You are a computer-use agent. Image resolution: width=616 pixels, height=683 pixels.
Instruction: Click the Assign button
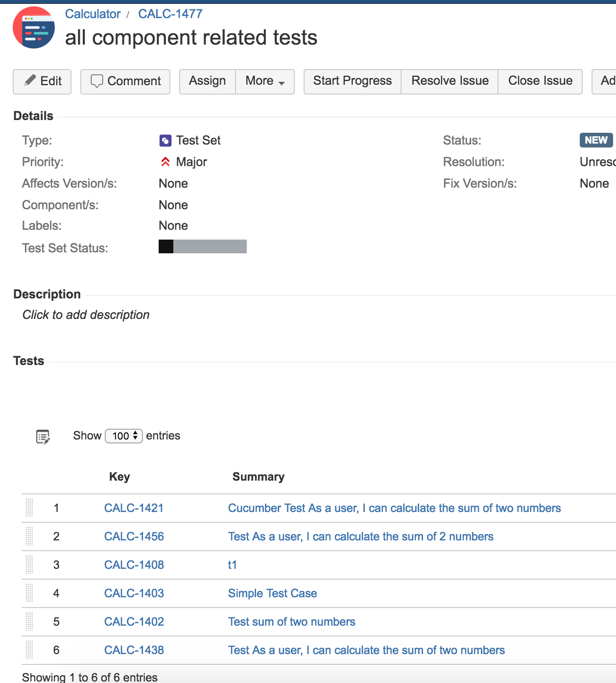coord(208,81)
